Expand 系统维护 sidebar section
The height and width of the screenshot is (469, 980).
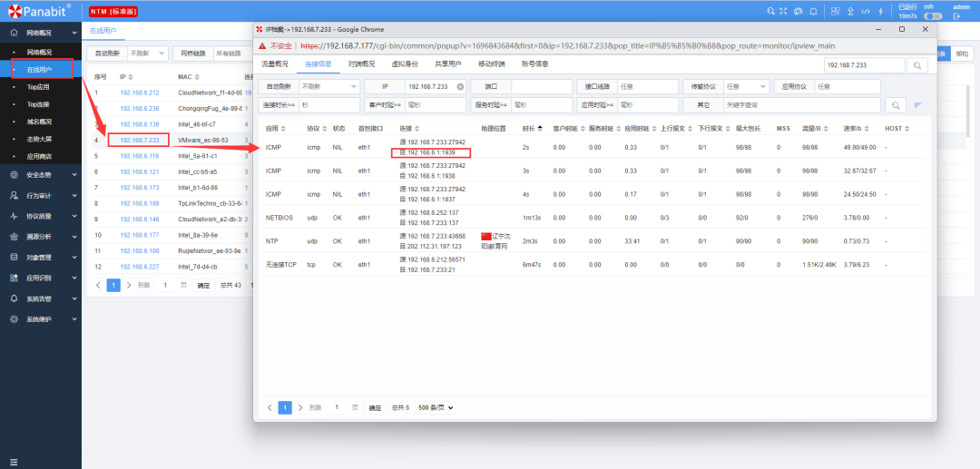click(41, 319)
